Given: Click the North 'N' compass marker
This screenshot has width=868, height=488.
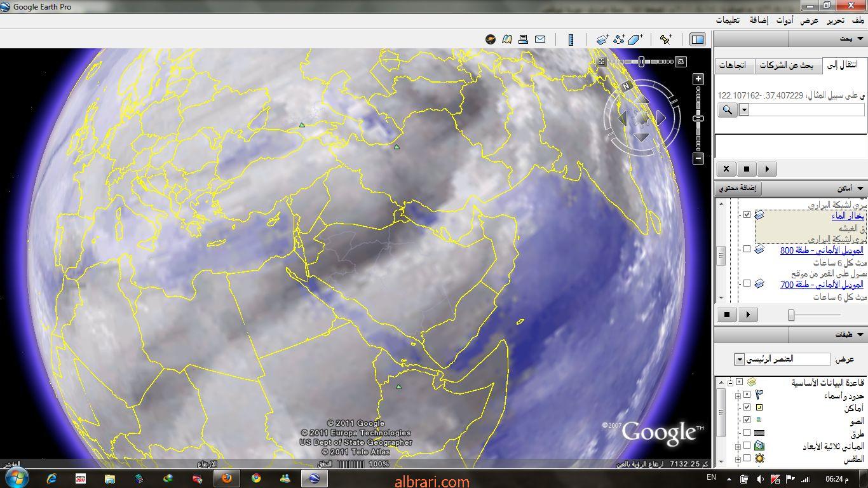Looking at the screenshot, I should point(626,86).
